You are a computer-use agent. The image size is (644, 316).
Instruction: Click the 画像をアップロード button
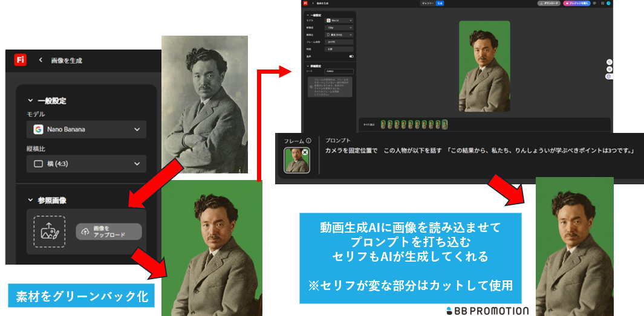point(109,232)
